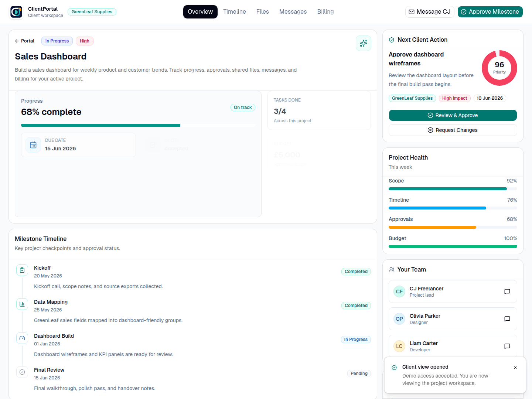Screen dimensions: 532x399
Task: Click the Approve Milestone button
Action: tap(490, 12)
